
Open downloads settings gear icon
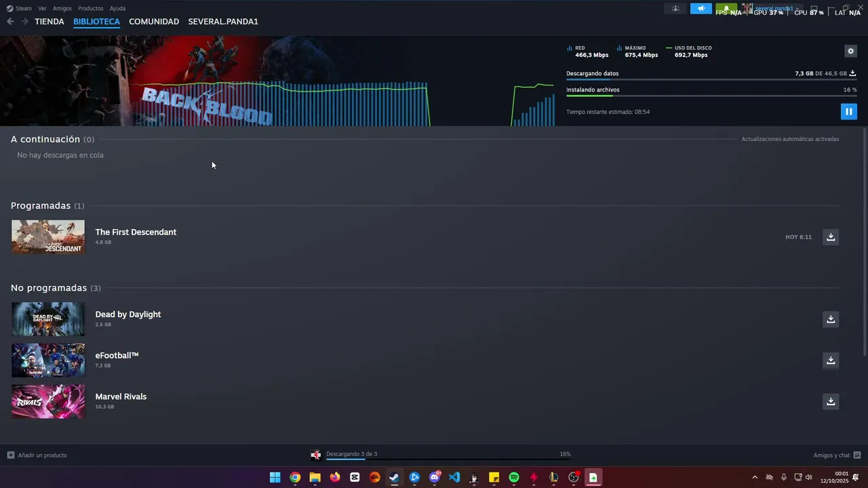coord(850,51)
